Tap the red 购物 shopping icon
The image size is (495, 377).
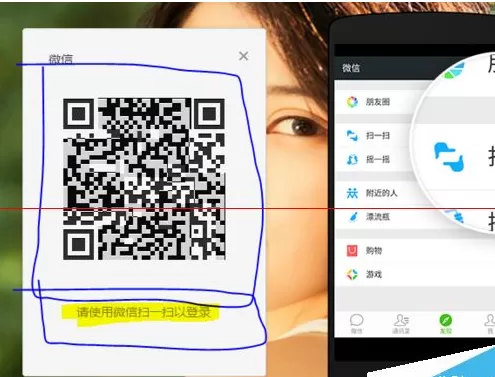352,251
